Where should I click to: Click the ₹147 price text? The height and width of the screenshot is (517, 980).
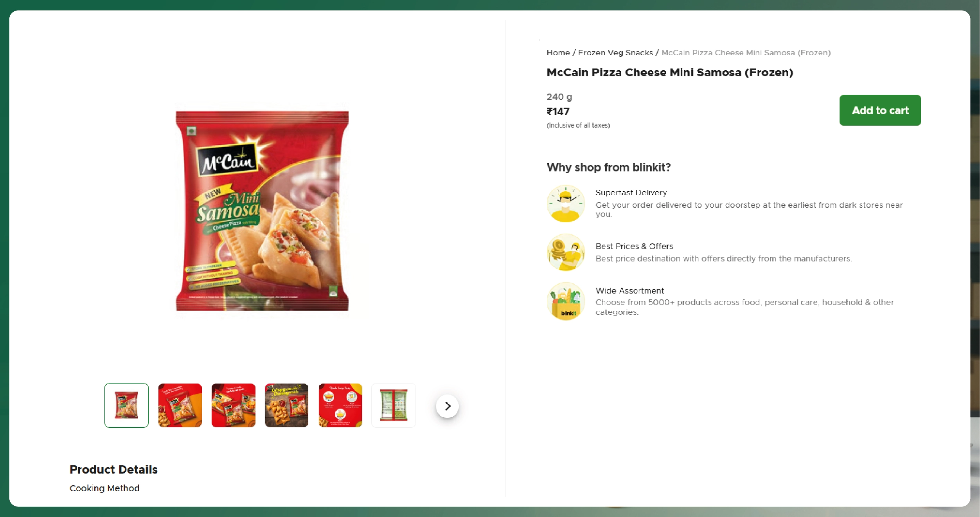(558, 112)
